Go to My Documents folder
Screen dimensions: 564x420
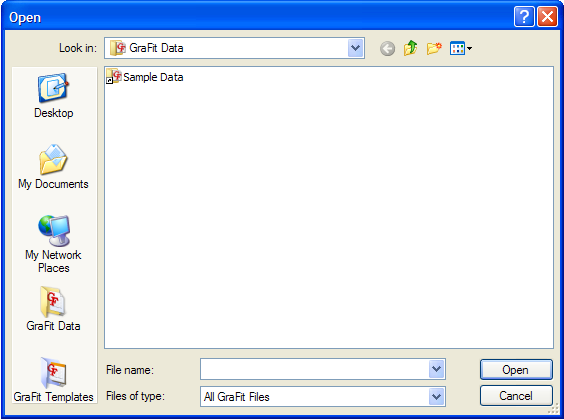pos(54,167)
